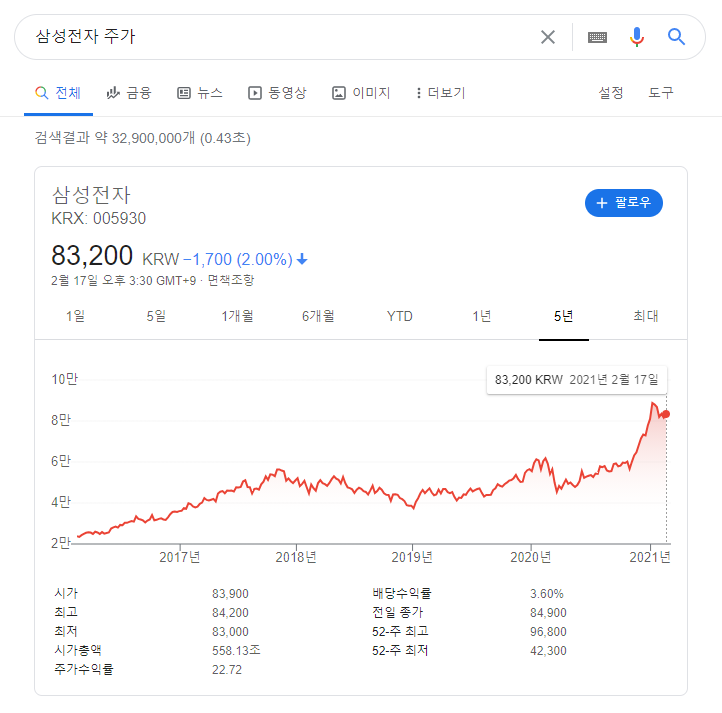Open 설정 options
This screenshot has height=713, width=722.
point(611,93)
